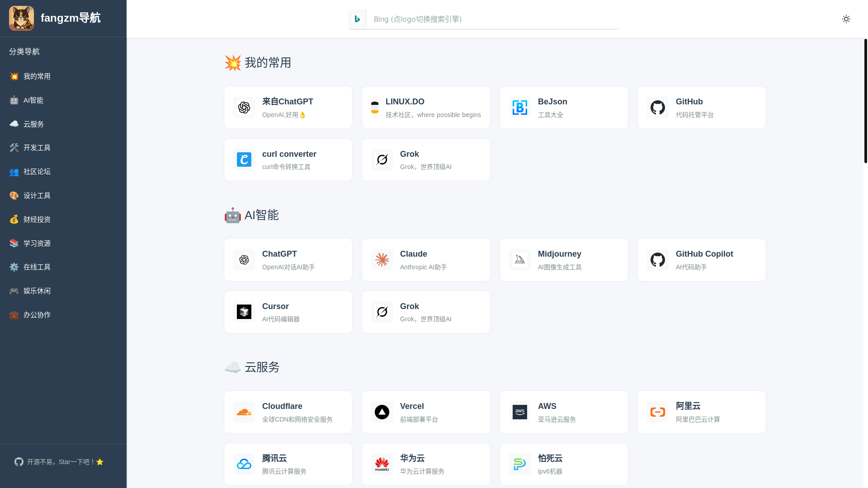868x488 pixels.
Task: Click the ChatGPT icon in AI智能 section
Action: pyautogui.click(x=244, y=260)
